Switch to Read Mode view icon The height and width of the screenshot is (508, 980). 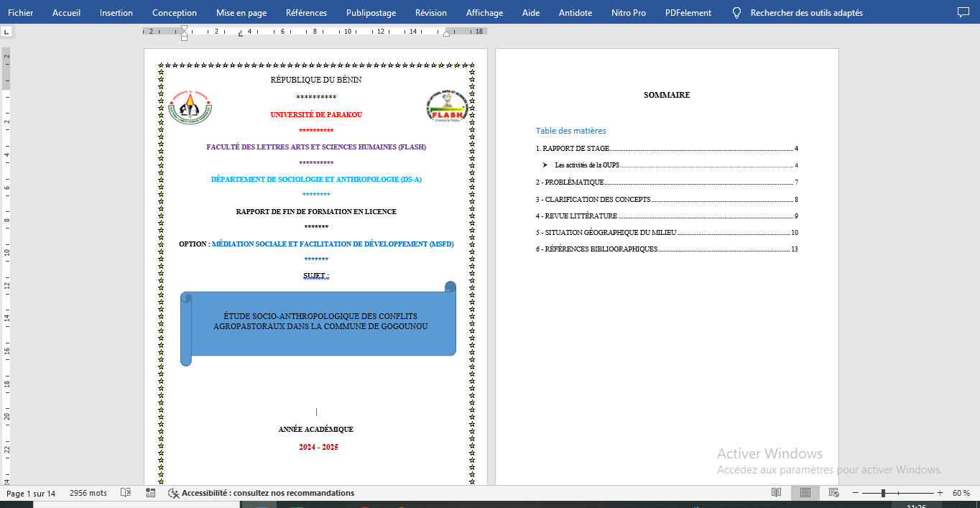(777, 493)
